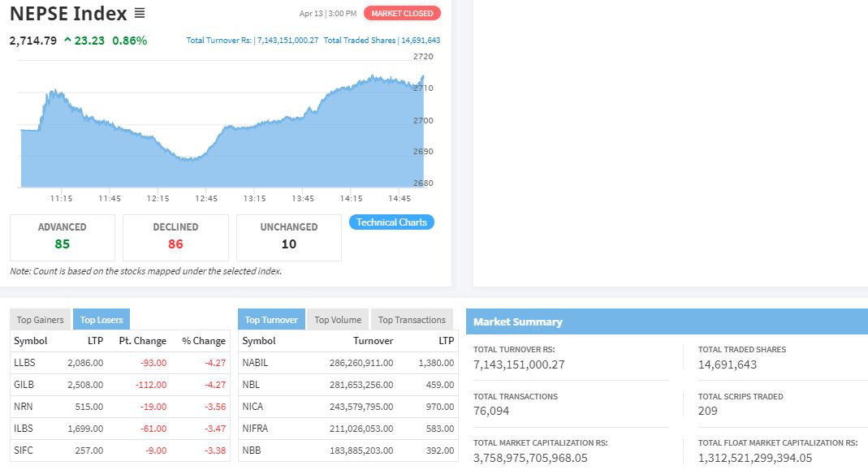The width and height of the screenshot is (868, 470).
Task: Click the Turnover column header
Action: [374, 340]
